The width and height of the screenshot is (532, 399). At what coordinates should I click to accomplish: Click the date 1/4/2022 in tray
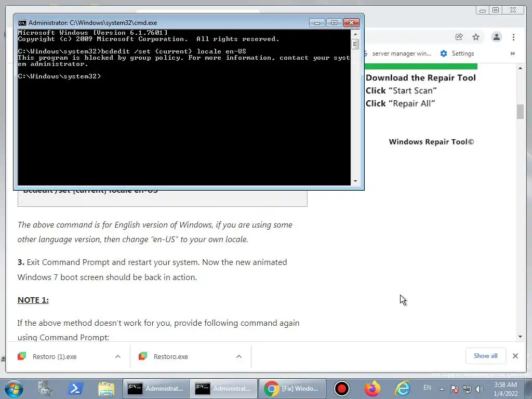tap(506, 394)
